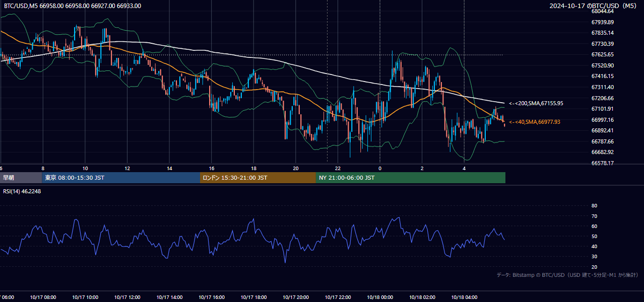Click price axis label 67730.39
The width and height of the screenshot is (644, 302).
[602, 44]
